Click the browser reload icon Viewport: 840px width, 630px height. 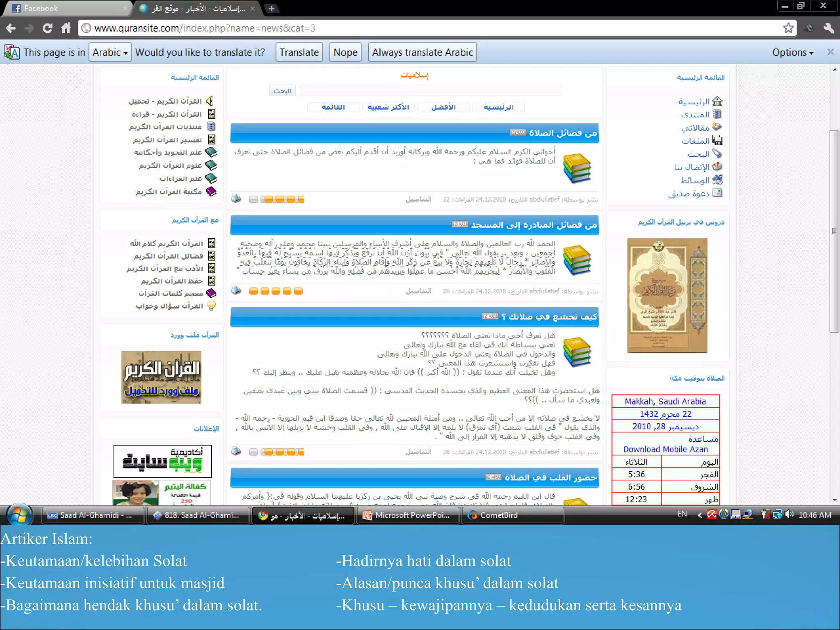click(48, 28)
